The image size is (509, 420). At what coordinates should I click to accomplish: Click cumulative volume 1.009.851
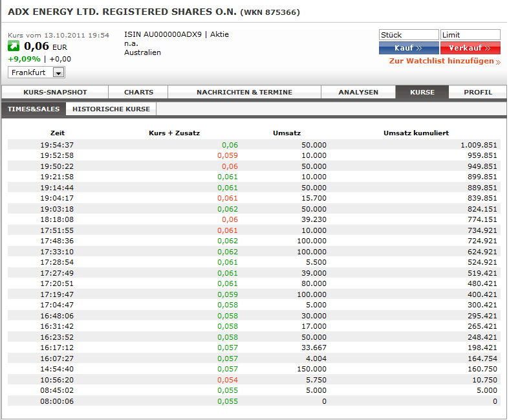click(x=479, y=145)
